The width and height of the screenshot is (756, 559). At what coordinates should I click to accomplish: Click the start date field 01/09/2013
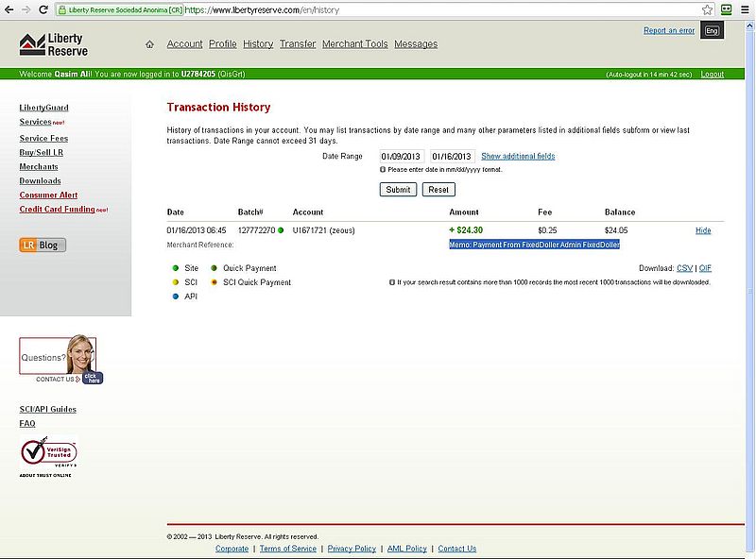[402, 156]
